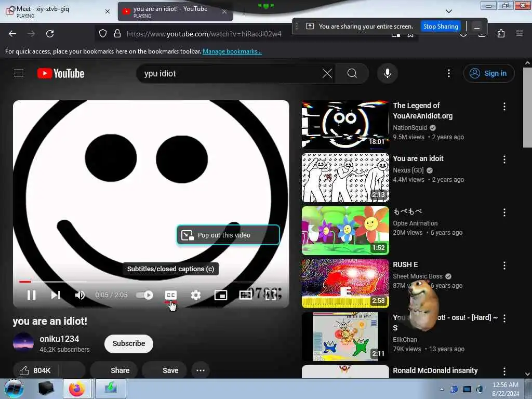The image size is (532, 399).
Task: Open options for You are an idoit
Action: 504,159
